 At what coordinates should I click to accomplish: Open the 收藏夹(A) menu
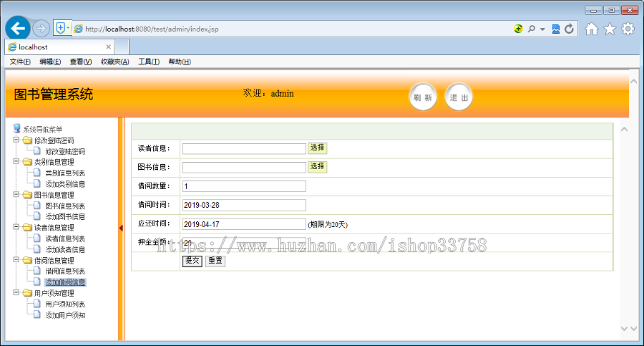115,62
